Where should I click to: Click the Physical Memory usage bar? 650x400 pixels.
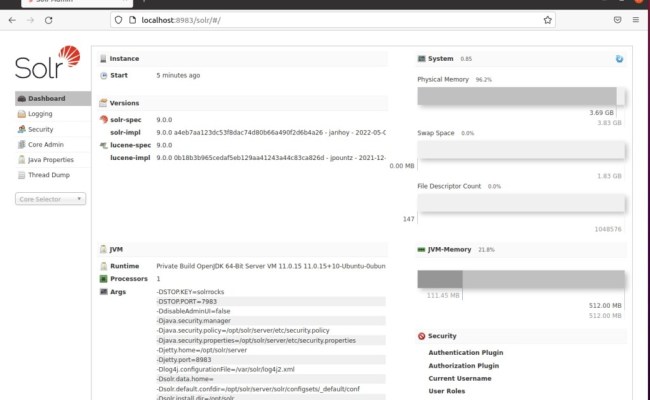[521, 96]
